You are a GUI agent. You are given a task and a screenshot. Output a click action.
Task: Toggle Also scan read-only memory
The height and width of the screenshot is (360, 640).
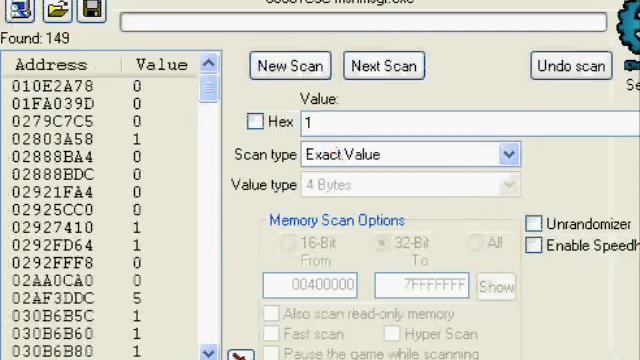271,313
